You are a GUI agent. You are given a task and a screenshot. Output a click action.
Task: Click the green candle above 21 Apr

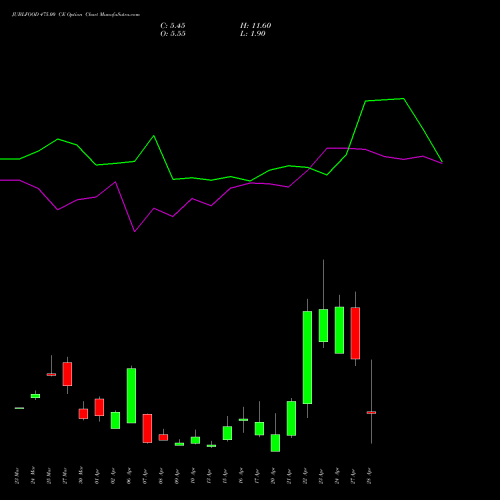tap(291, 418)
